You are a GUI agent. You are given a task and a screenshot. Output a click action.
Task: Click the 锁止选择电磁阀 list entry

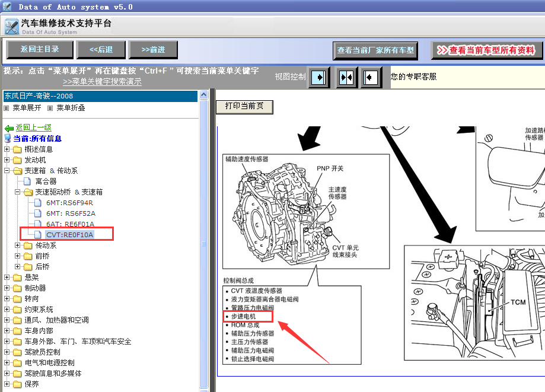point(253,359)
